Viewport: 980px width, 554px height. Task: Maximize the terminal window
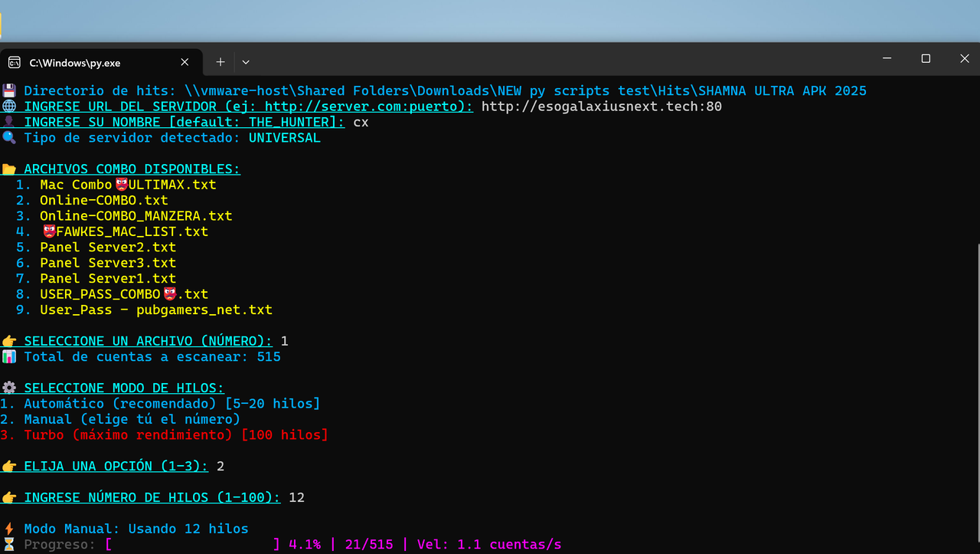tap(926, 58)
